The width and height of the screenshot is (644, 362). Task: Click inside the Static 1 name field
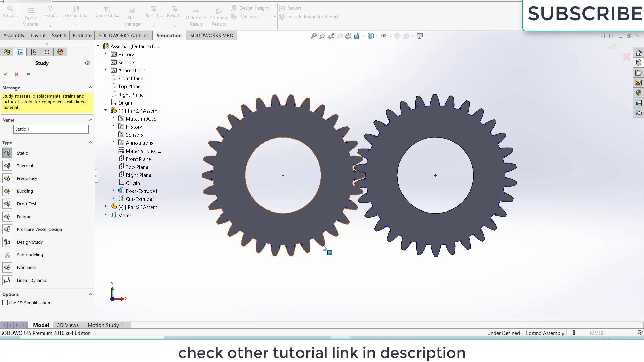point(50,129)
